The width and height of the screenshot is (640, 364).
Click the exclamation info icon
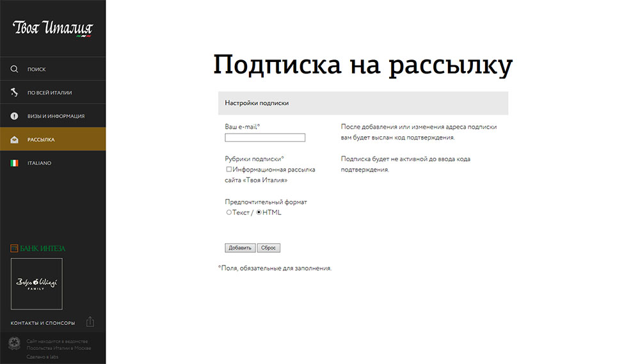[14, 116]
